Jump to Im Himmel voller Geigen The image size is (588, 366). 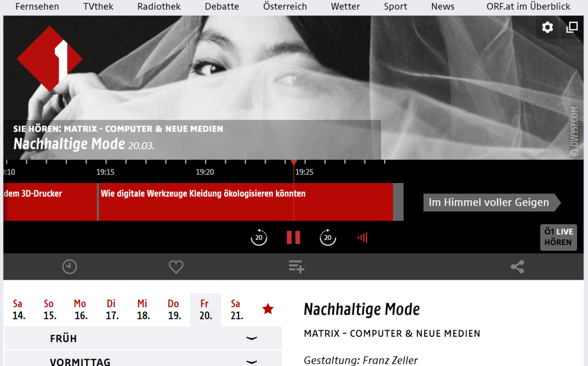[489, 203]
